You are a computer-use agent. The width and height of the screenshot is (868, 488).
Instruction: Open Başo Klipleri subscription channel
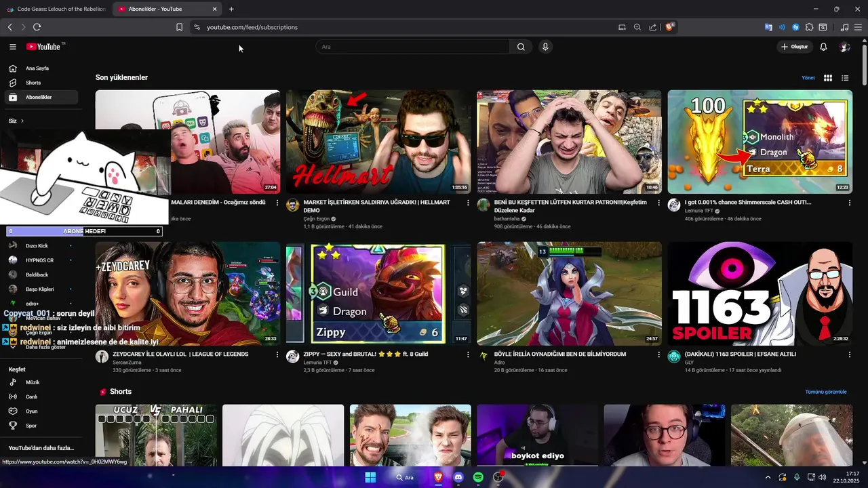[x=41, y=289]
